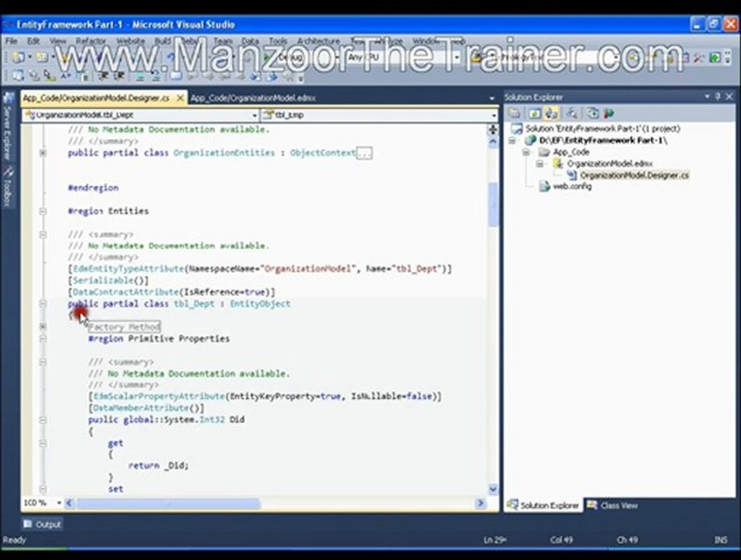Open the File menu
This screenshot has height=560, width=741.
pyautogui.click(x=12, y=41)
